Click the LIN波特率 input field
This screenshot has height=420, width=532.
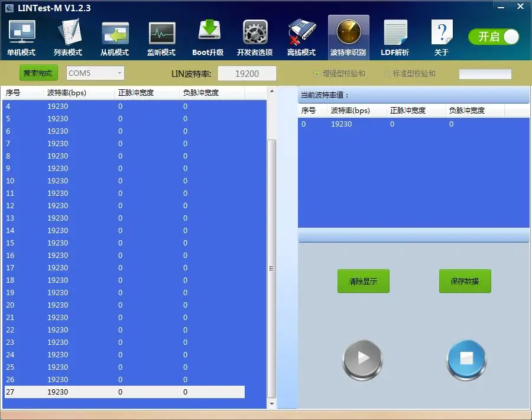[247, 74]
